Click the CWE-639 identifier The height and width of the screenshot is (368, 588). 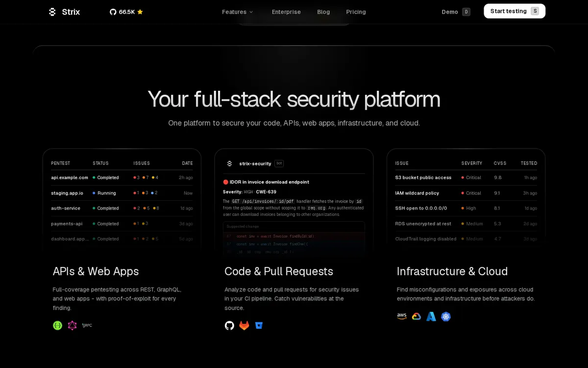point(266,192)
